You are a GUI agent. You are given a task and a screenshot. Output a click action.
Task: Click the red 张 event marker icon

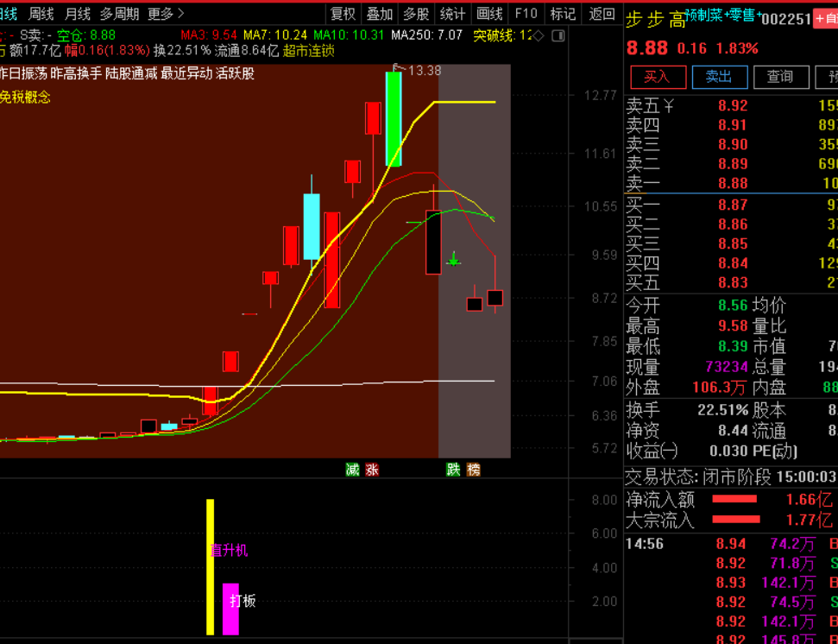click(372, 470)
